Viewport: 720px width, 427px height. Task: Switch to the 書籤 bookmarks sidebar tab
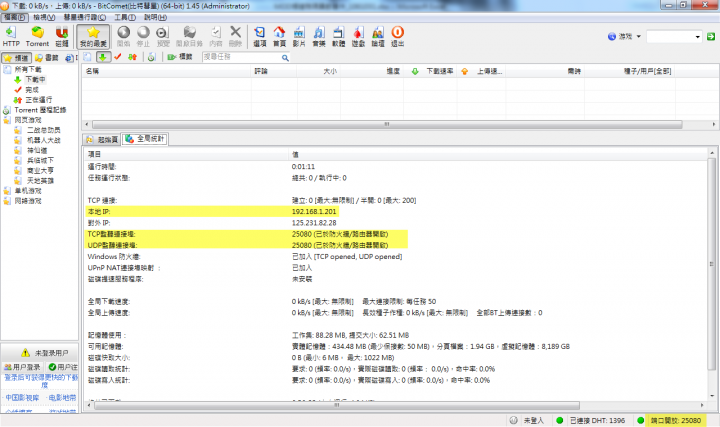click(47, 58)
